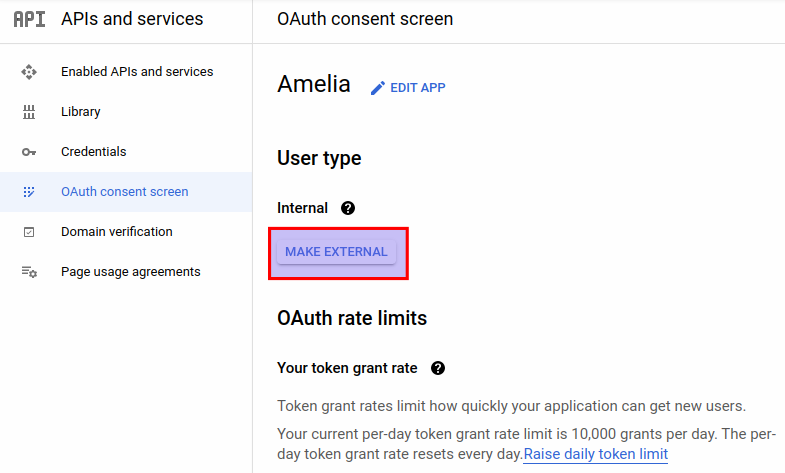This screenshot has width=785, height=473.
Task: Select the OAuth consent screen menu item
Action: point(124,192)
